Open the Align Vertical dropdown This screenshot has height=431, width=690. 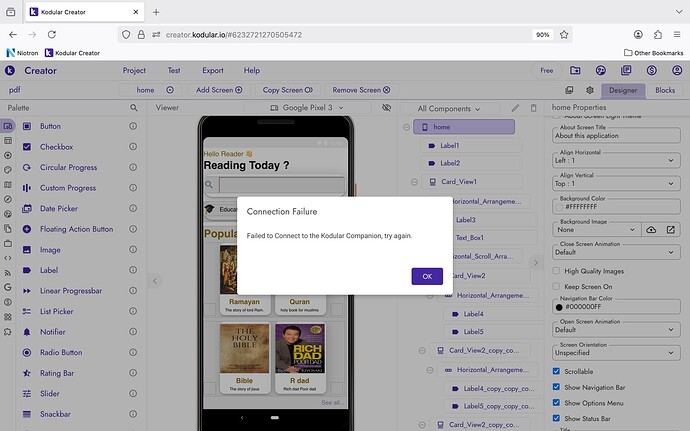point(616,184)
